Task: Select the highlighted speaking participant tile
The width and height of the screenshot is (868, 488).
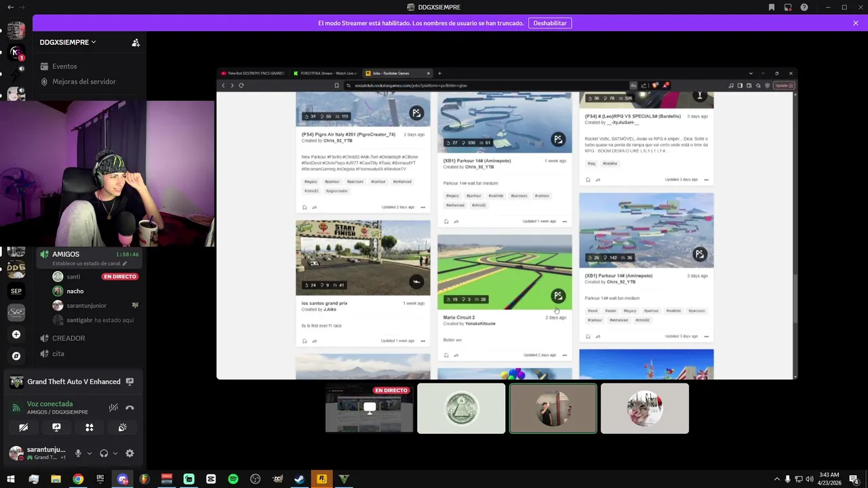Action: (553, 409)
